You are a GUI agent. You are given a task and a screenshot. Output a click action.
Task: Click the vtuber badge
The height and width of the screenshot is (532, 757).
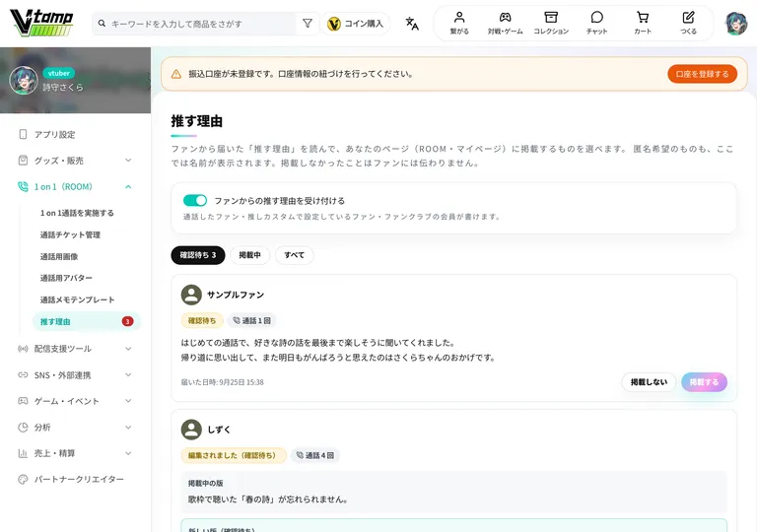[x=59, y=73]
